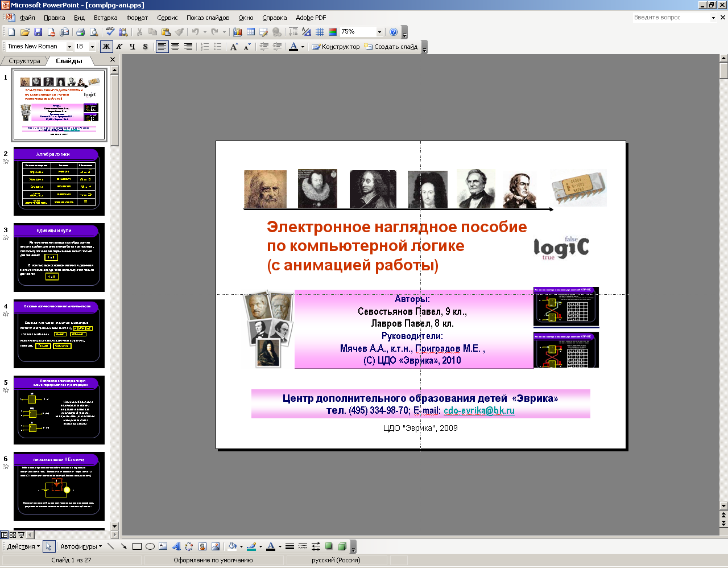Apply shadow style from drawing toolbar

[329, 546]
